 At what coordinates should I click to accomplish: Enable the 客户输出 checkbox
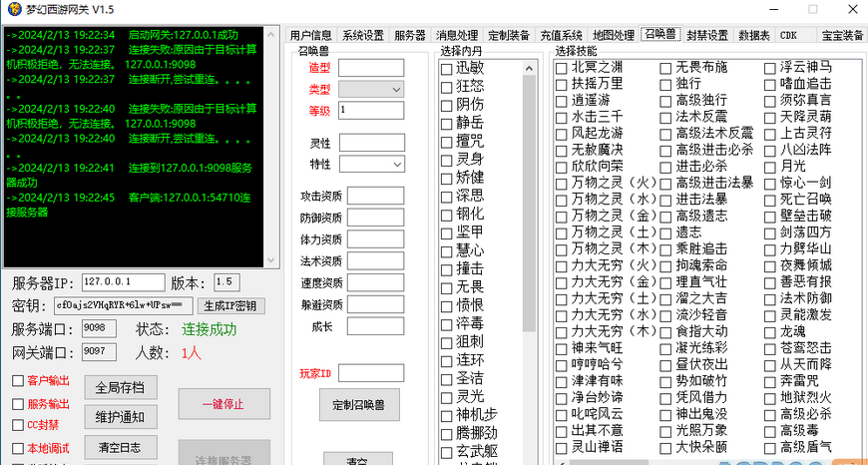tap(18, 381)
